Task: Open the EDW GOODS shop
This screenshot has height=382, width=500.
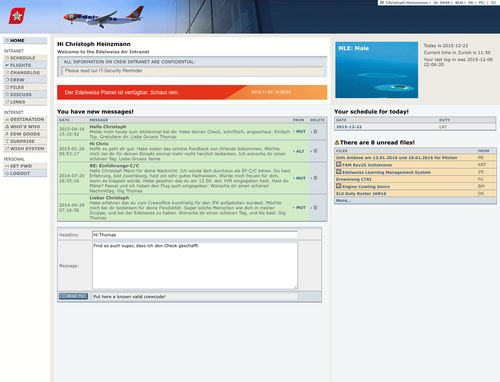Action: [25, 134]
